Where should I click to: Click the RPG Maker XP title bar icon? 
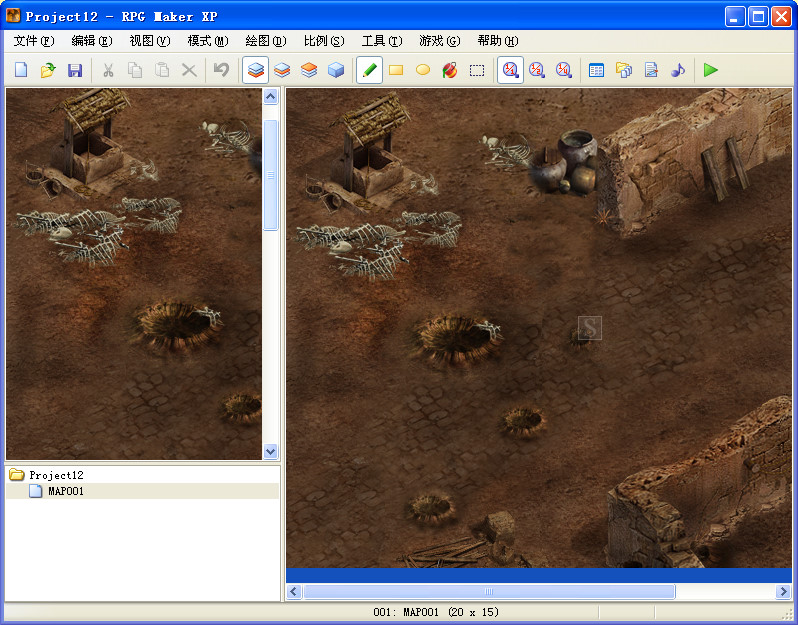[13, 16]
